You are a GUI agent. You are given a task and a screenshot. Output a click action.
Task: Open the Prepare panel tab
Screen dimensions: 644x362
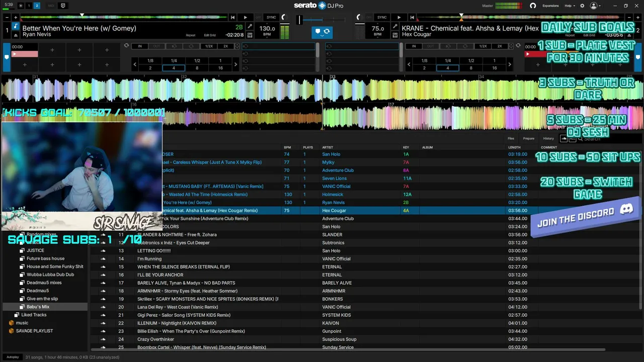[528, 138]
